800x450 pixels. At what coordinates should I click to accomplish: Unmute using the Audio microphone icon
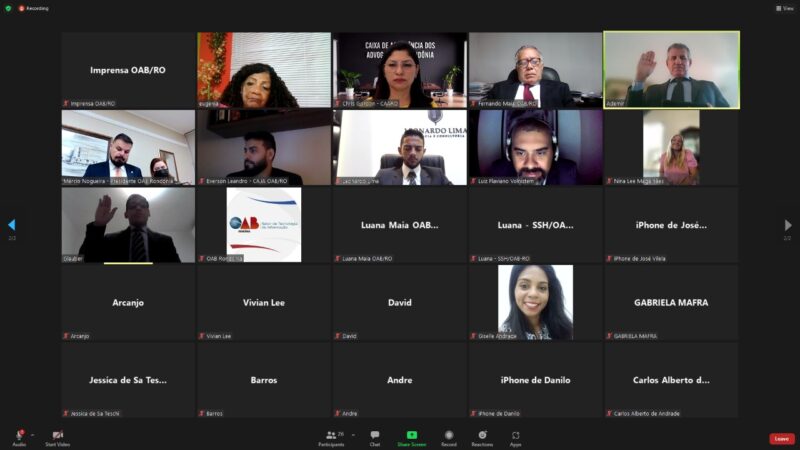click(19, 435)
